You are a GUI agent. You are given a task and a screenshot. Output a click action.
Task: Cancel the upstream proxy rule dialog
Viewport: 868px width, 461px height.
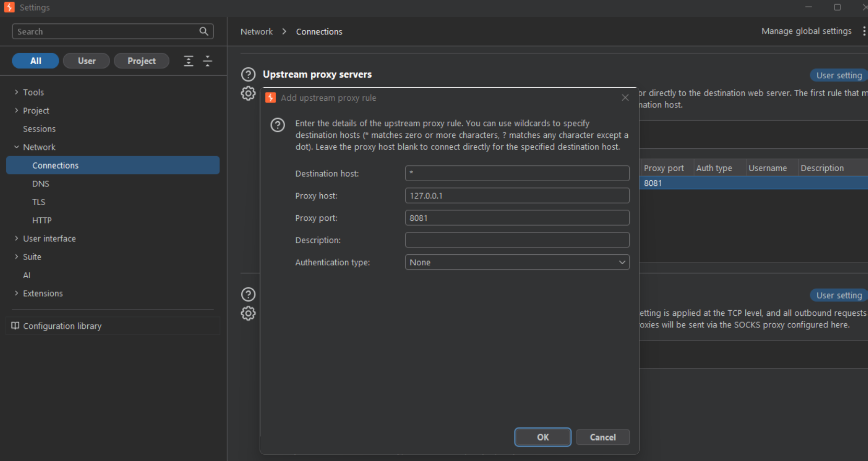coord(603,437)
